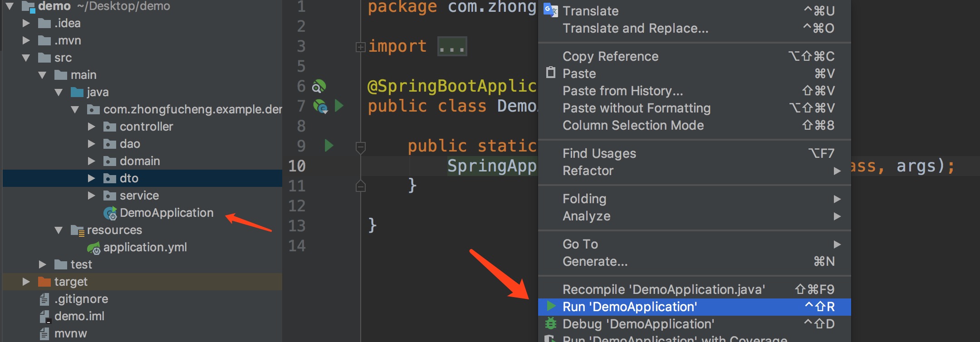This screenshot has height=342, width=980.
Task: Click the domain package icon
Action: [110, 161]
